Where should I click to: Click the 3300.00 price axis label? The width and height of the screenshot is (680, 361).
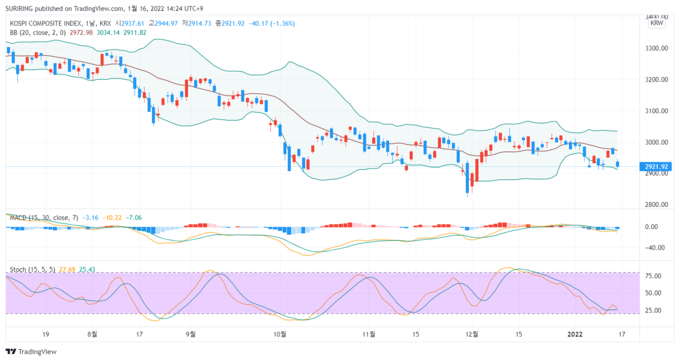657,49
